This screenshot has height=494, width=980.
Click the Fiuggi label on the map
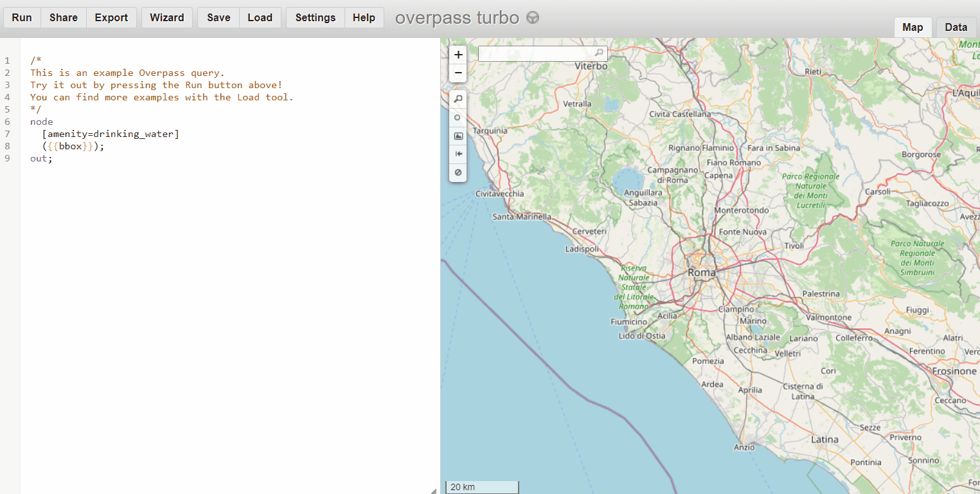click(x=917, y=310)
